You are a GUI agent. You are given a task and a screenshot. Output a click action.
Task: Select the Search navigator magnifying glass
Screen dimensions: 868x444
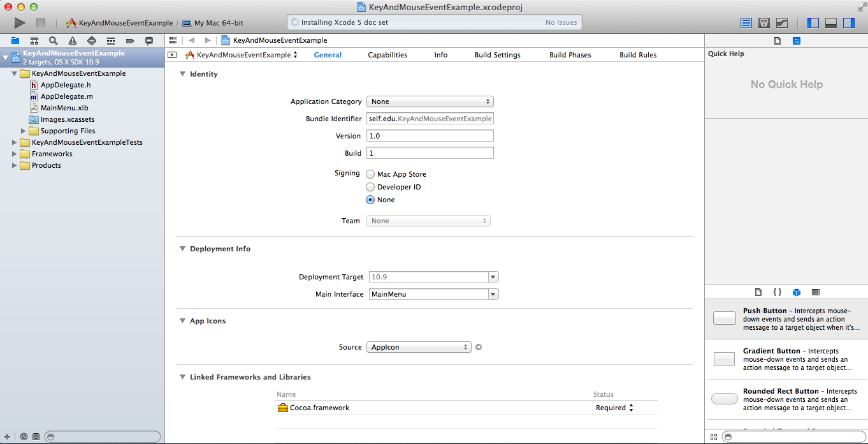click(x=53, y=40)
